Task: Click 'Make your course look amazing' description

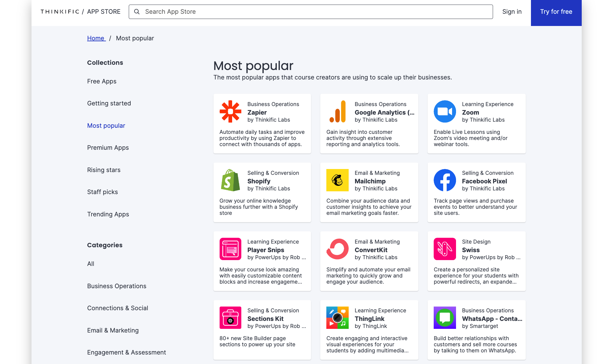Action: point(261,276)
